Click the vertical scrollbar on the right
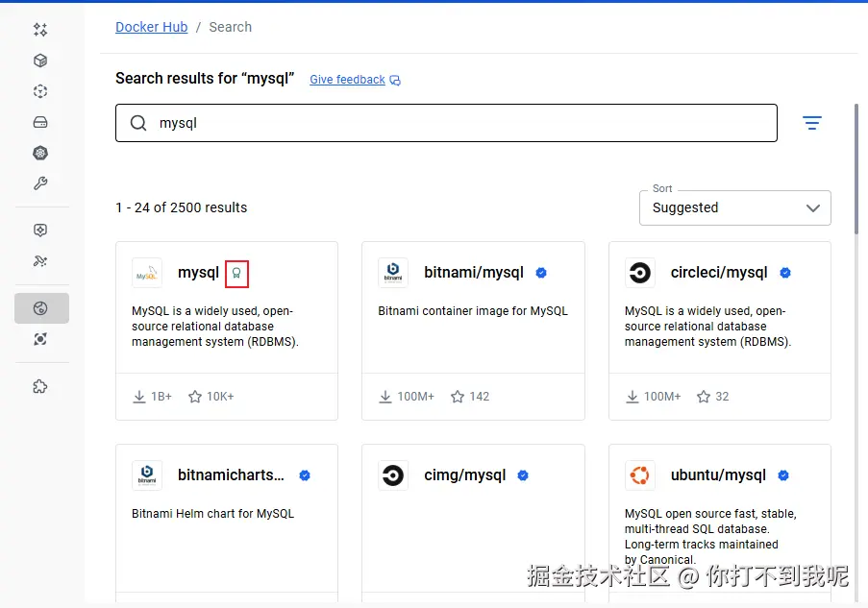This screenshot has width=868, height=608. pos(856,169)
